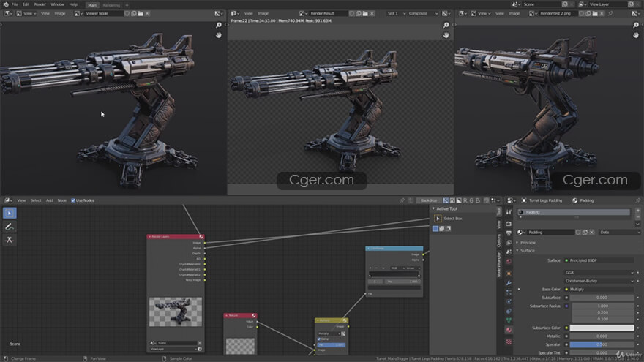Open the Slot 1 dropdown

pos(397,14)
